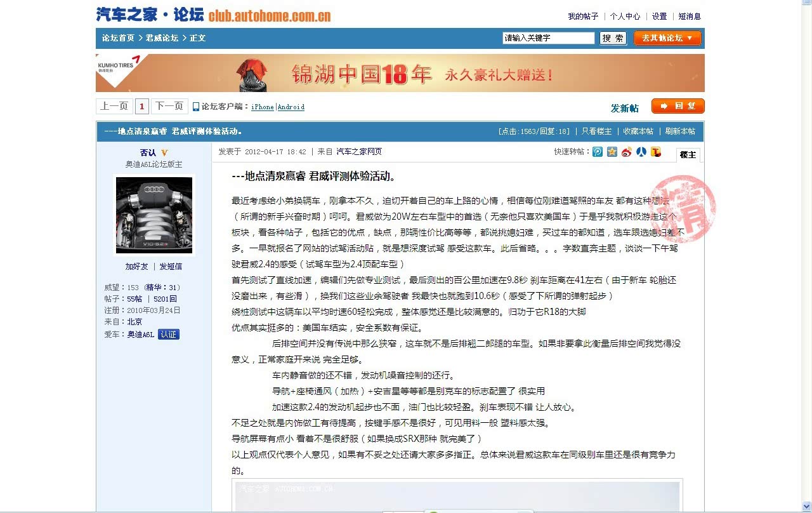Click the Audi engine avatar image

pos(154,216)
